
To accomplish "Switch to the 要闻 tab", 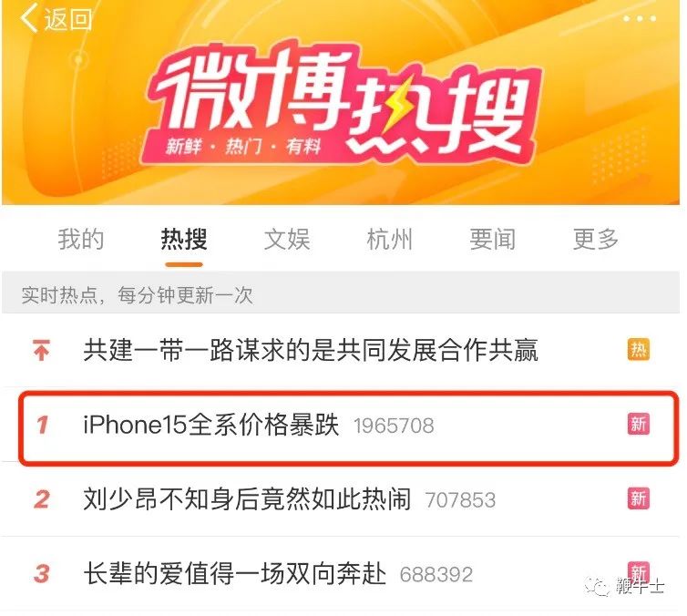I will (x=492, y=240).
